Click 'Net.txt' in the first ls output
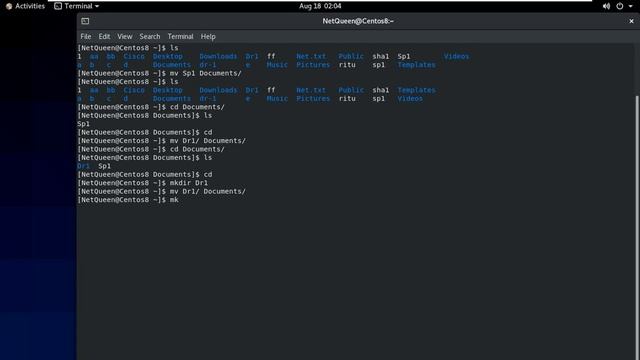Image resolution: width=640 pixels, height=360 pixels. coord(311,56)
